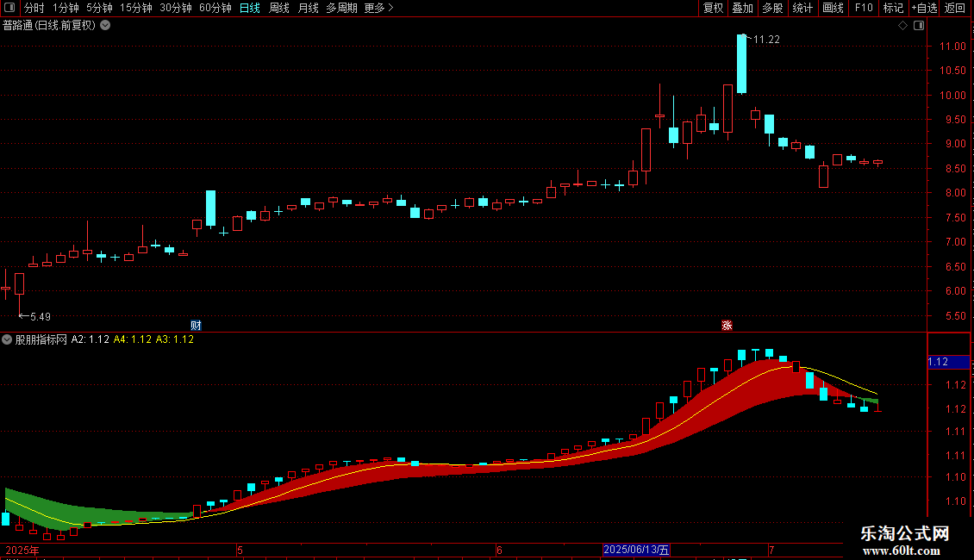Click the 10.00 price axis label
This screenshot has width=974, height=560.
pos(952,96)
